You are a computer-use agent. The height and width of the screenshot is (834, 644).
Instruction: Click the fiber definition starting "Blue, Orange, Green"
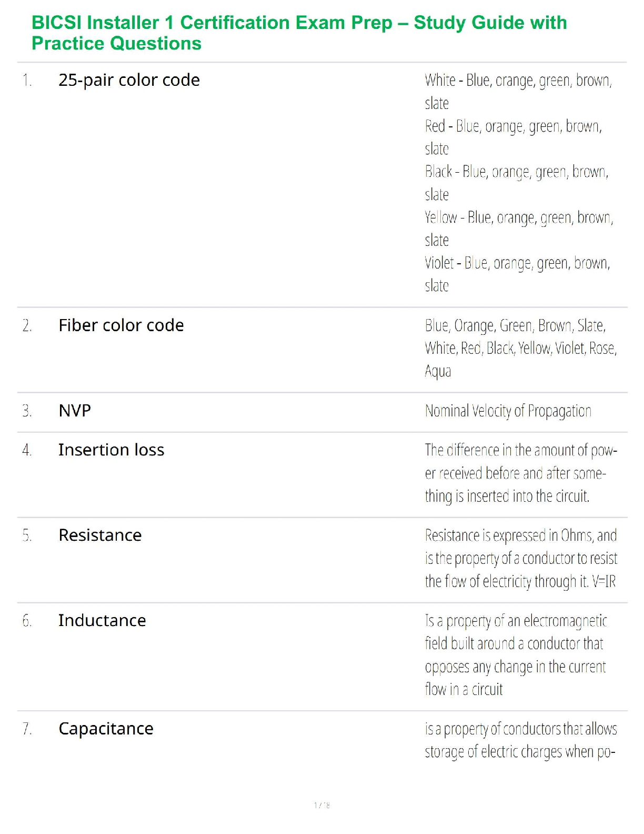pos(520,348)
